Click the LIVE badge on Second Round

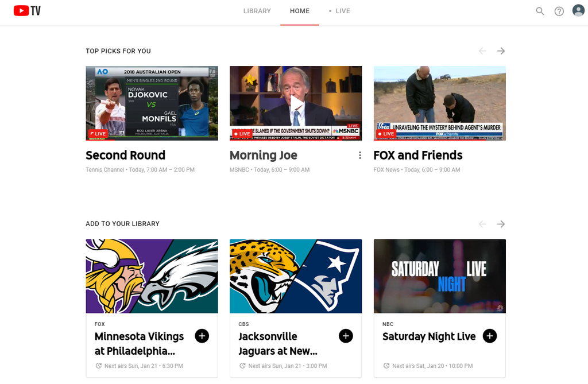point(99,133)
